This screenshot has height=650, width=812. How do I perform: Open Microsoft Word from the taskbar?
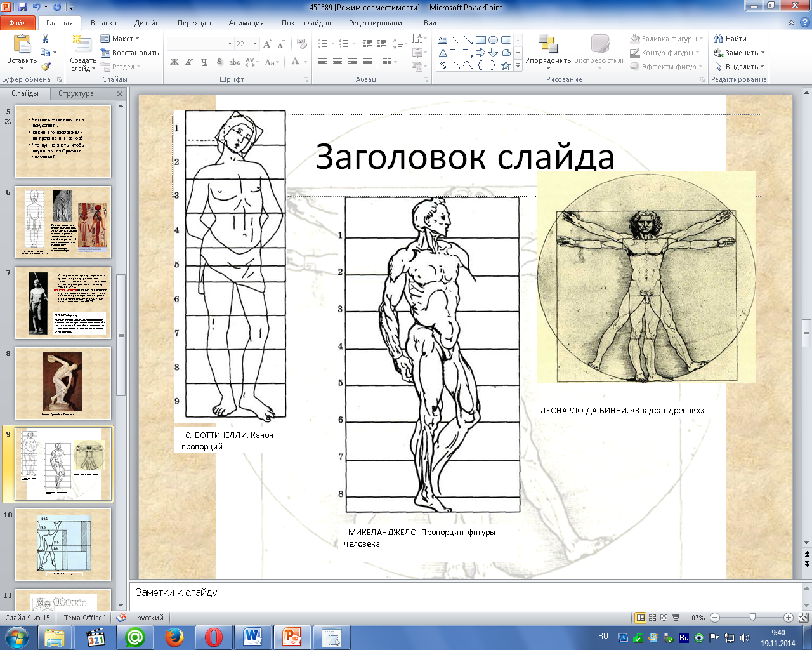click(x=252, y=637)
